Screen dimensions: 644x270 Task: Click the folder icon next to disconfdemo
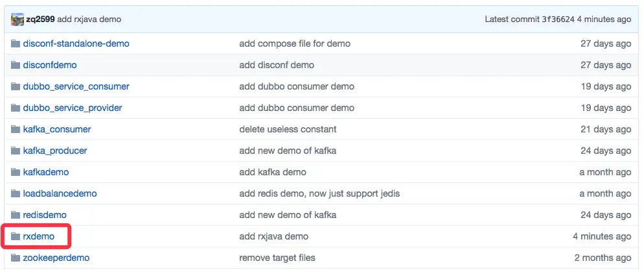point(16,66)
